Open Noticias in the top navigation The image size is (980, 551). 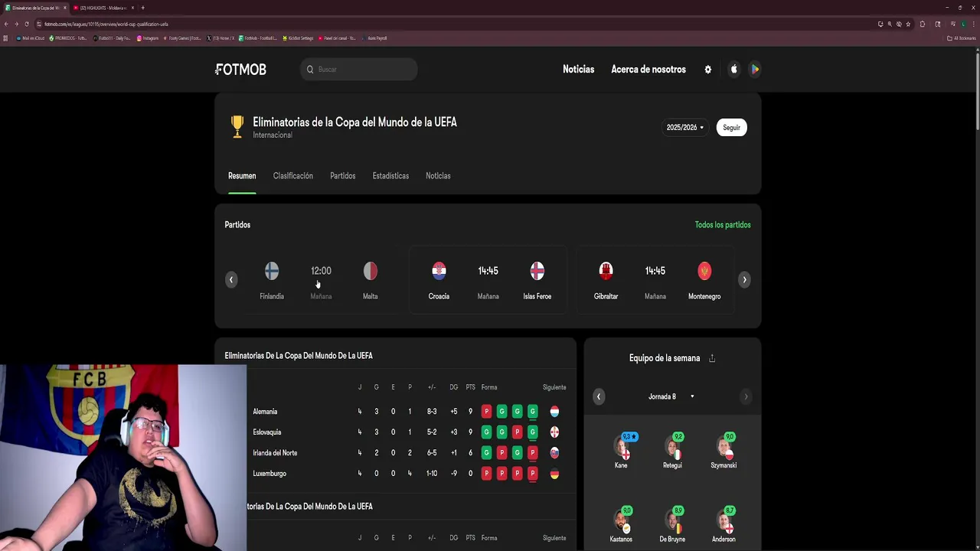tap(579, 70)
